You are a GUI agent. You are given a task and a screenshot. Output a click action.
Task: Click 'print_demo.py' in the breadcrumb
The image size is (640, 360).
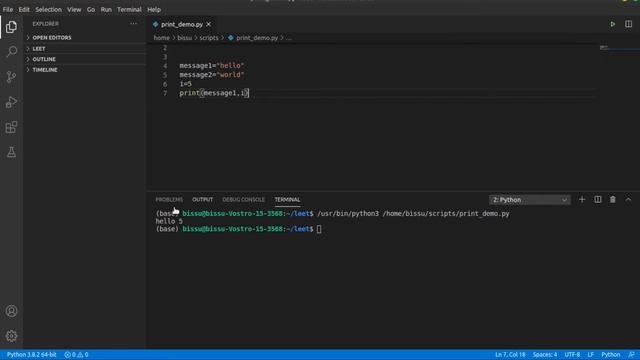click(257, 38)
